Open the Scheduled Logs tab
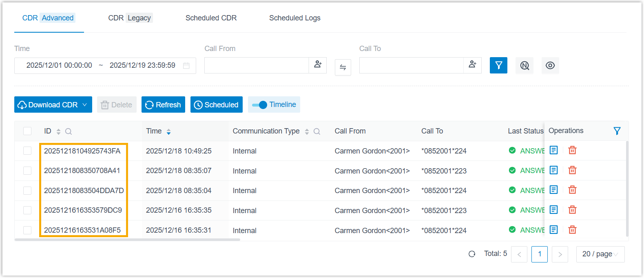644x278 pixels. tap(294, 18)
